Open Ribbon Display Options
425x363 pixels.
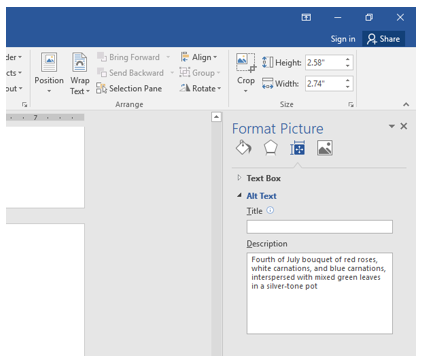click(306, 17)
